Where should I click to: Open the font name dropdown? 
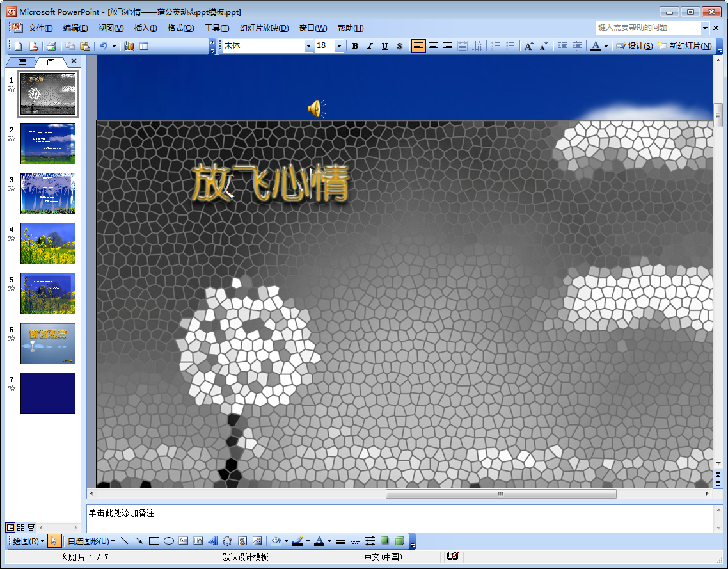tap(308, 46)
